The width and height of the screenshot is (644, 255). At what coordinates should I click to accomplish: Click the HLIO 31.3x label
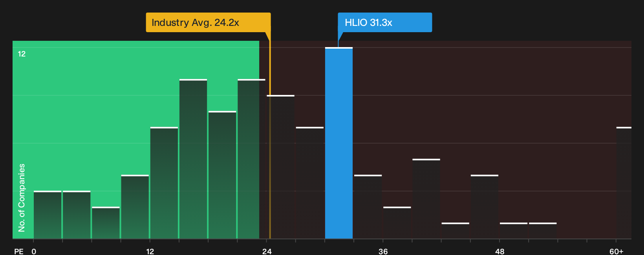click(x=385, y=22)
